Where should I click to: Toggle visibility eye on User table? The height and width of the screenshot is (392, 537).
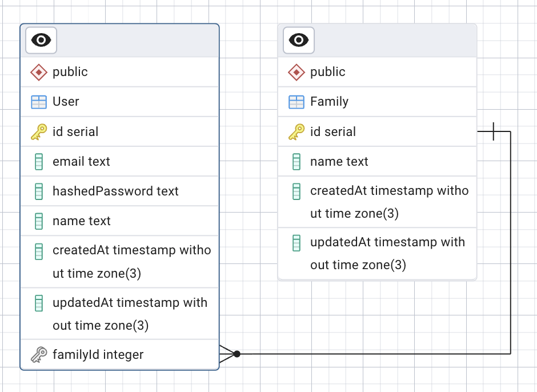pyautogui.click(x=41, y=40)
